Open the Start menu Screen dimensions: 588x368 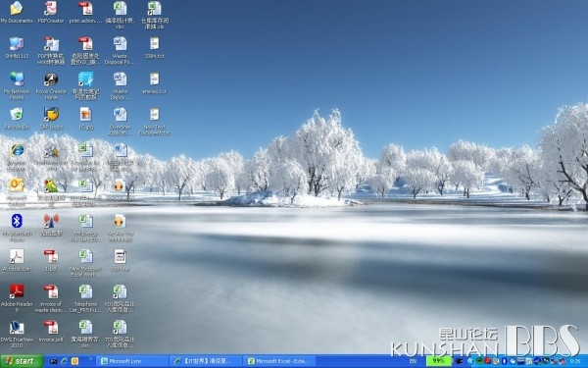(22, 361)
